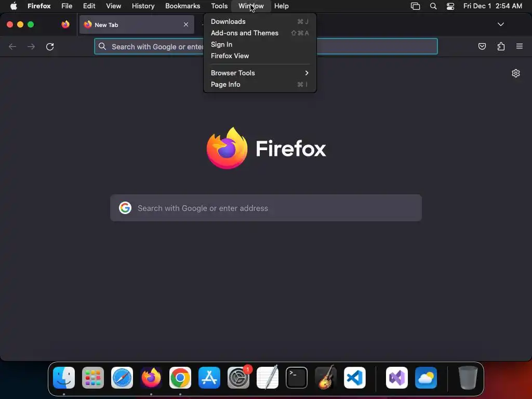
Task: Open GarageBand from the Dock
Action: pyautogui.click(x=326, y=378)
